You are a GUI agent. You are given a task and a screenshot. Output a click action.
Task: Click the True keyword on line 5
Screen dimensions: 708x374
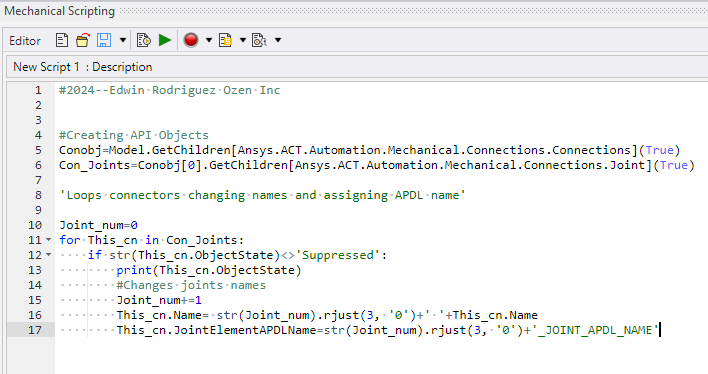point(660,150)
